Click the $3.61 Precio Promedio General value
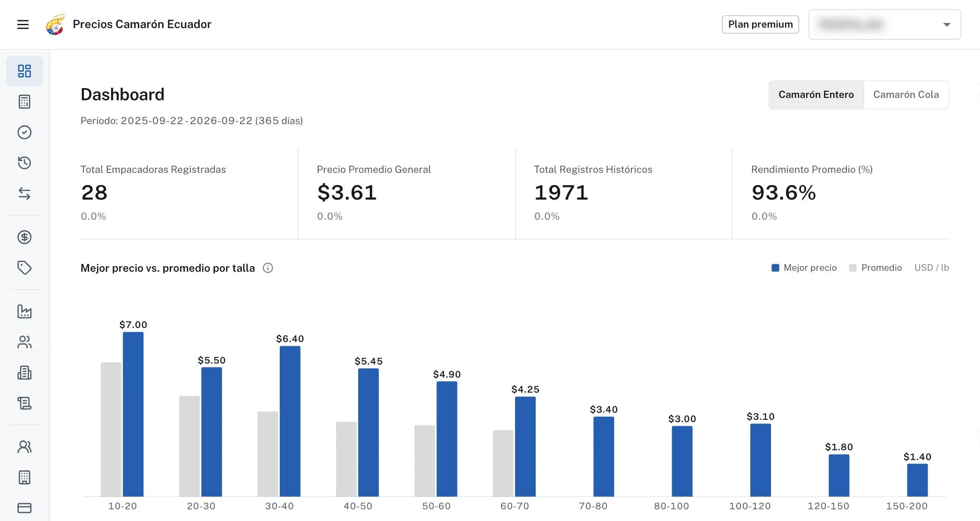This screenshot has width=980, height=521. point(347,193)
